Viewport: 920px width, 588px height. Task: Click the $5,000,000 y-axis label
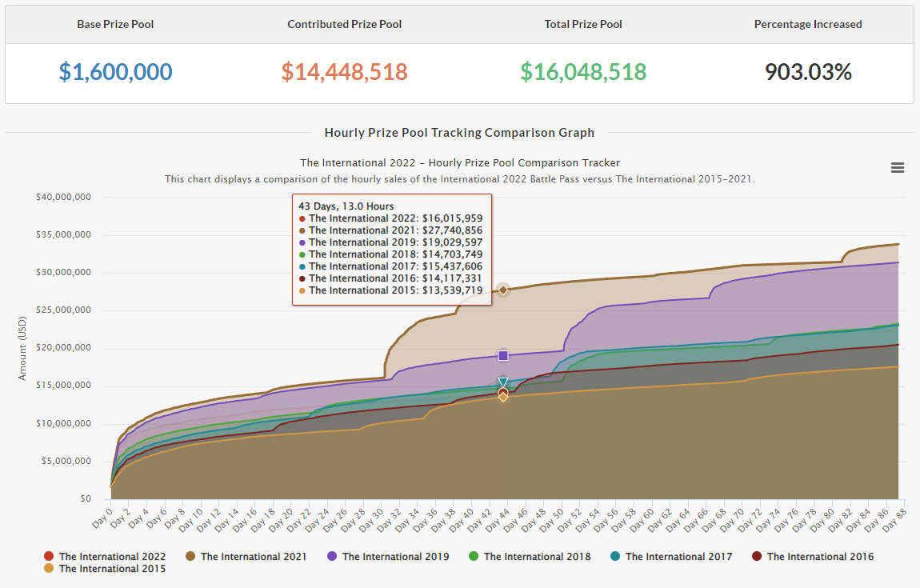click(66, 461)
